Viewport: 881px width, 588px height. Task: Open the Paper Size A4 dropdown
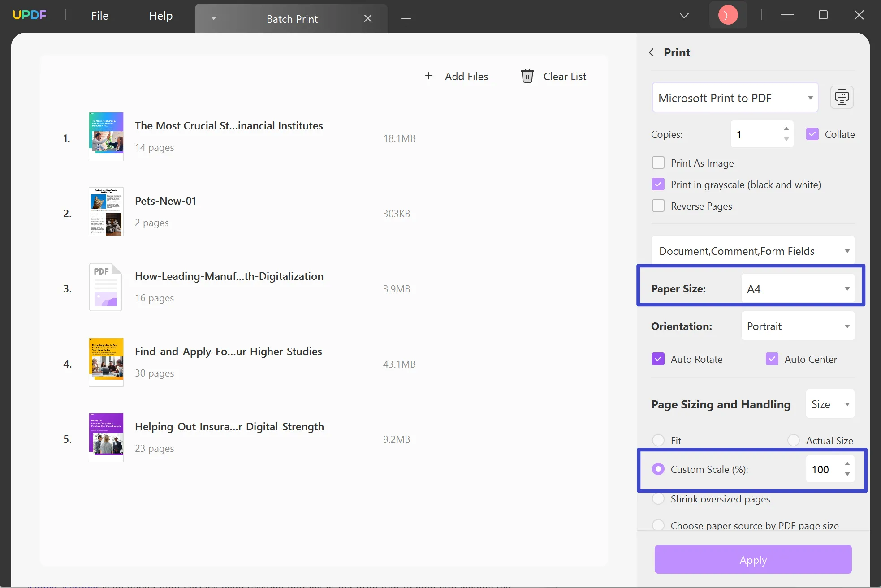pos(798,288)
